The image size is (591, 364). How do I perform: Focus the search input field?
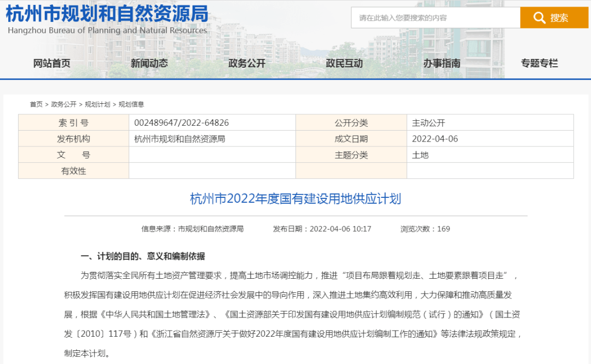(x=436, y=17)
